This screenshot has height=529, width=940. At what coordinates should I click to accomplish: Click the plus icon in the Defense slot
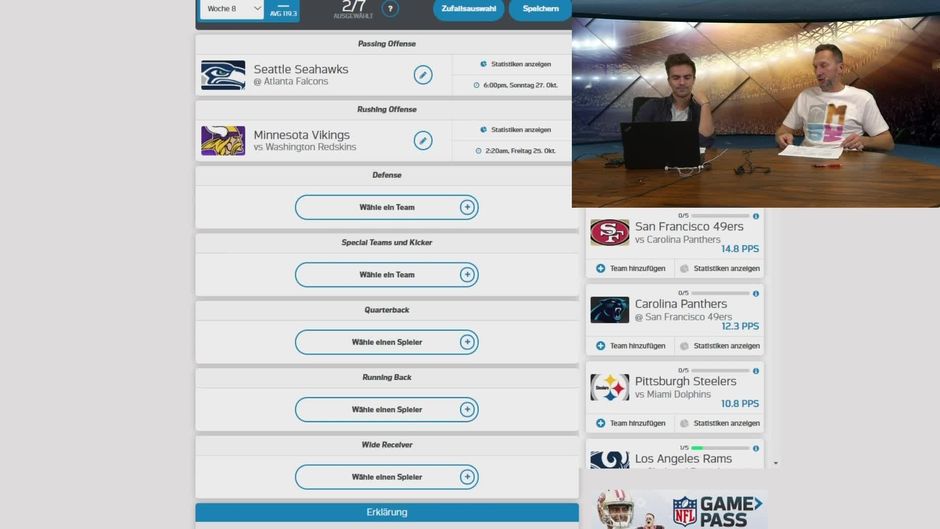click(x=466, y=208)
